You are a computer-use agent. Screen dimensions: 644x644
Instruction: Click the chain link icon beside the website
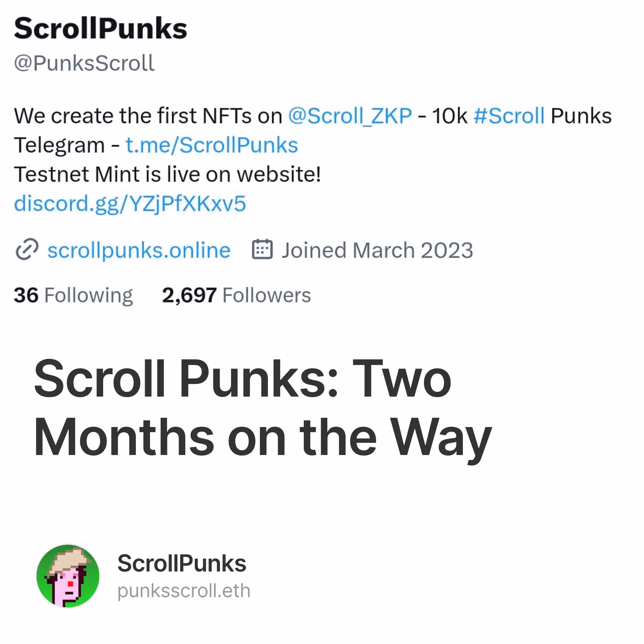coord(27,249)
